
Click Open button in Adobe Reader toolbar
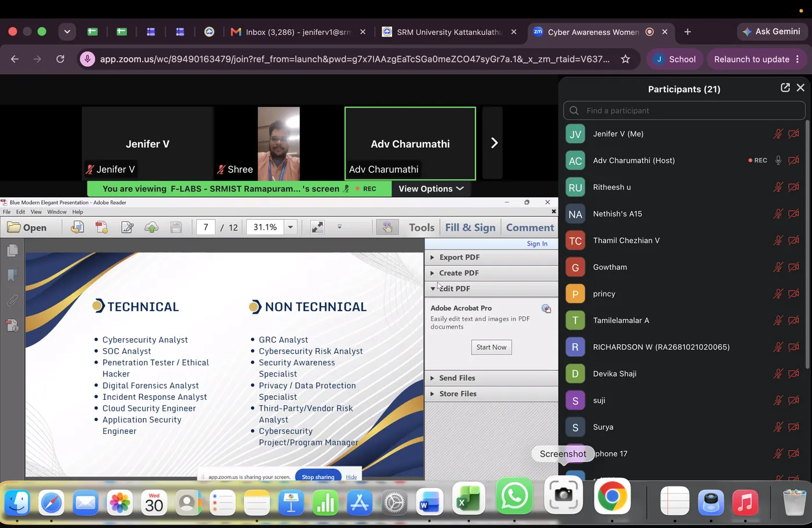point(27,227)
